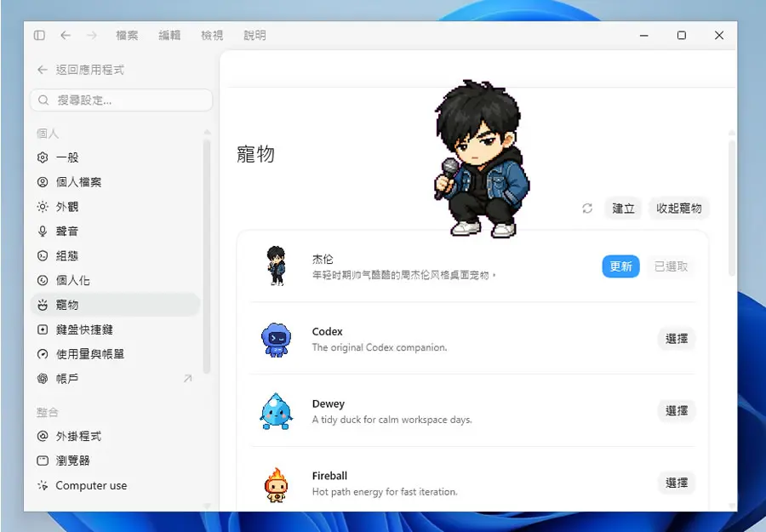Open the 檔案 menu

[127, 35]
